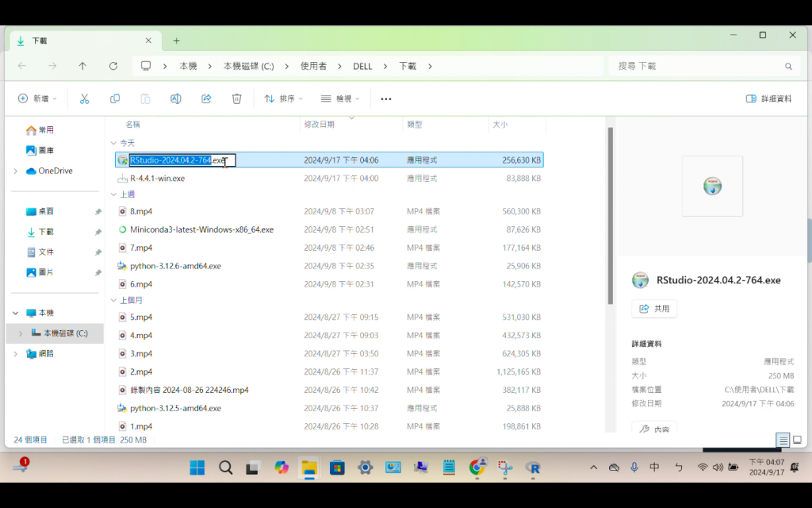Click RStudio thumbnail preview in details pane
The height and width of the screenshot is (508, 812).
pyautogui.click(x=713, y=186)
